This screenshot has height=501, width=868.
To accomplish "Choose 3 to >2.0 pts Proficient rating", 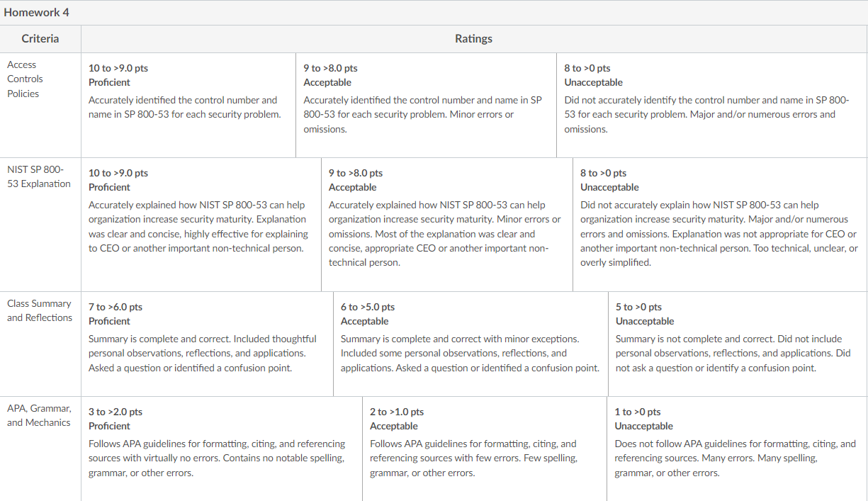I will (x=222, y=449).
